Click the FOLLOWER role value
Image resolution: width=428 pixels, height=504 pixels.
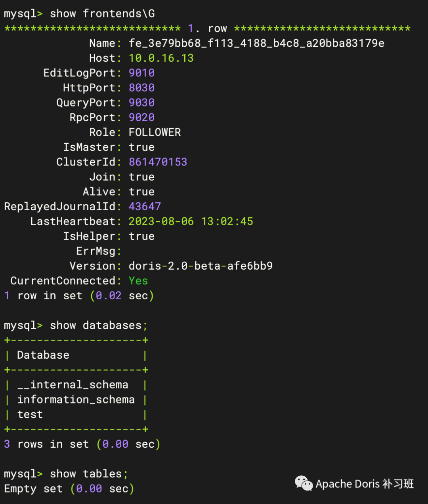click(155, 132)
